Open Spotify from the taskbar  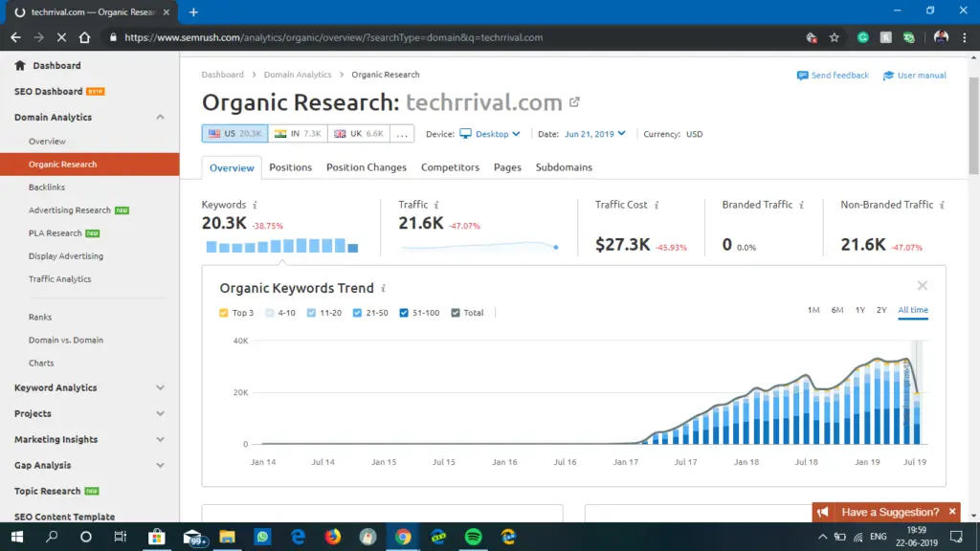(473, 537)
